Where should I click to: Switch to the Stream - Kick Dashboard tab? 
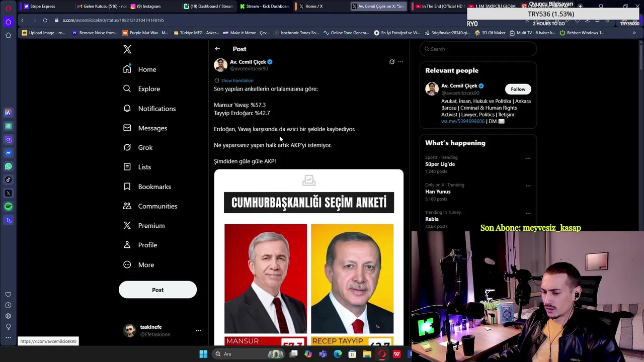pyautogui.click(x=264, y=6)
